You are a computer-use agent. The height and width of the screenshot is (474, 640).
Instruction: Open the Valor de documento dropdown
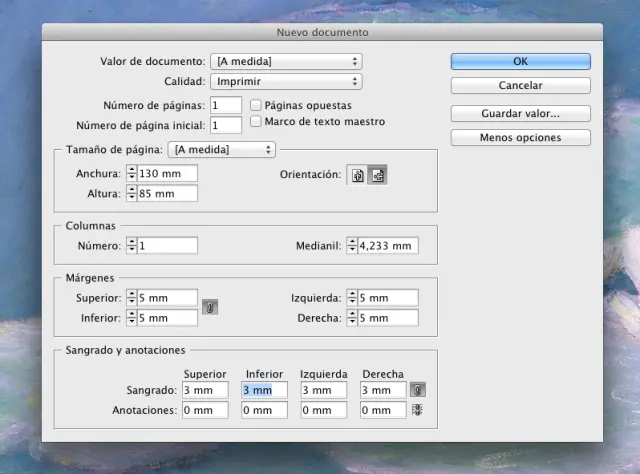point(285,61)
